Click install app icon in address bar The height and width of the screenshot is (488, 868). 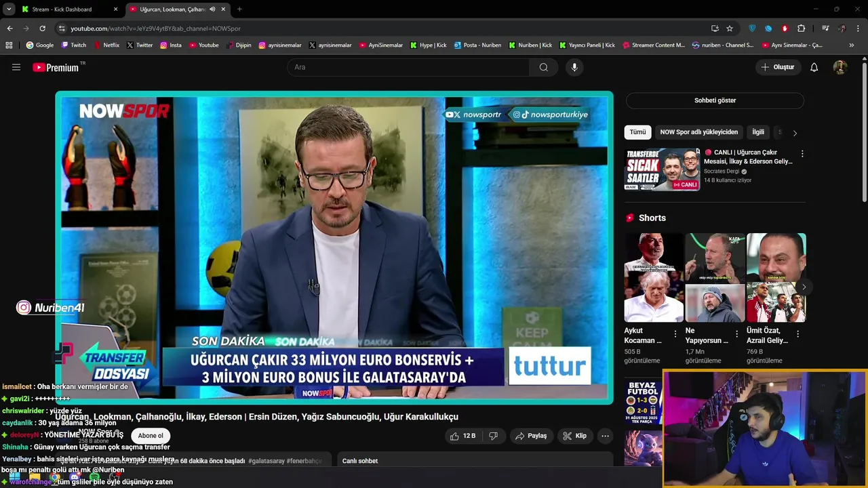click(715, 28)
